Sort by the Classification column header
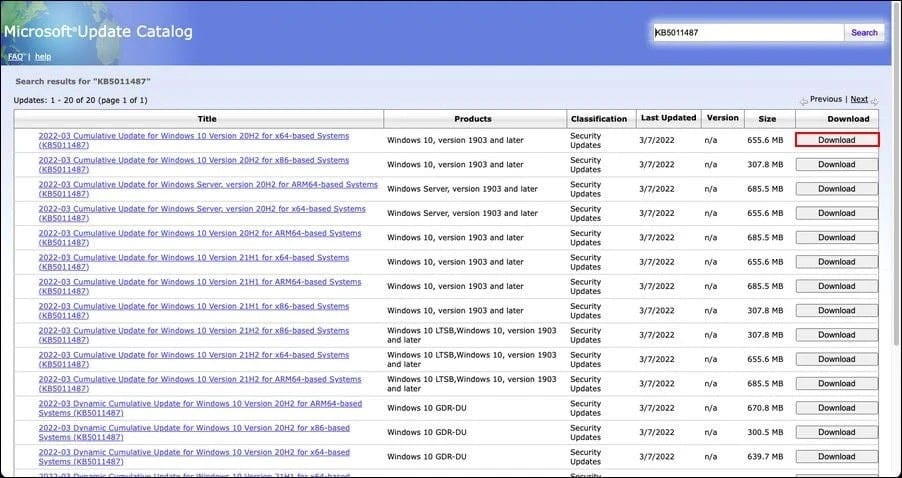This screenshot has height=478, width=902. pyautogui.click(x=601, y=118)
